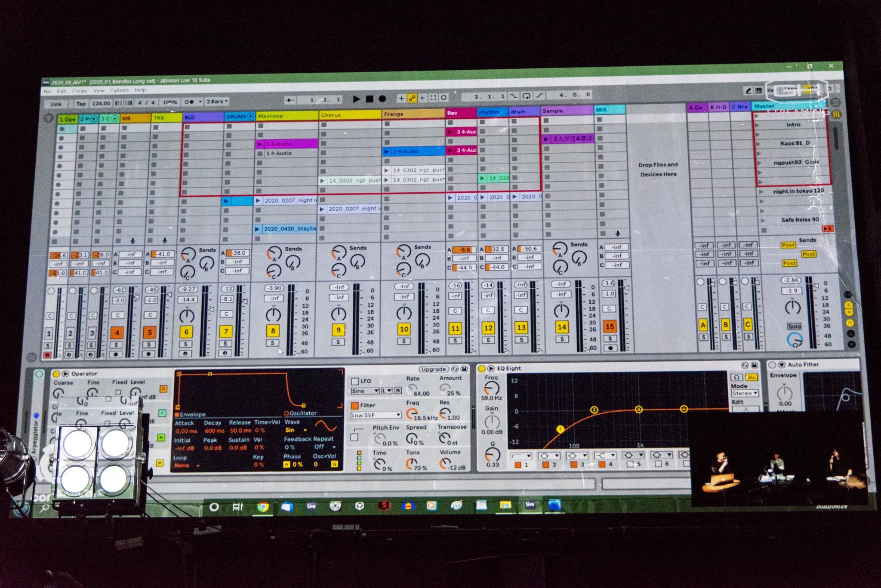Viewport: 881px width, 588px height.
Task: Toggle the Operator device activator
Action: (x=56, y=374)
